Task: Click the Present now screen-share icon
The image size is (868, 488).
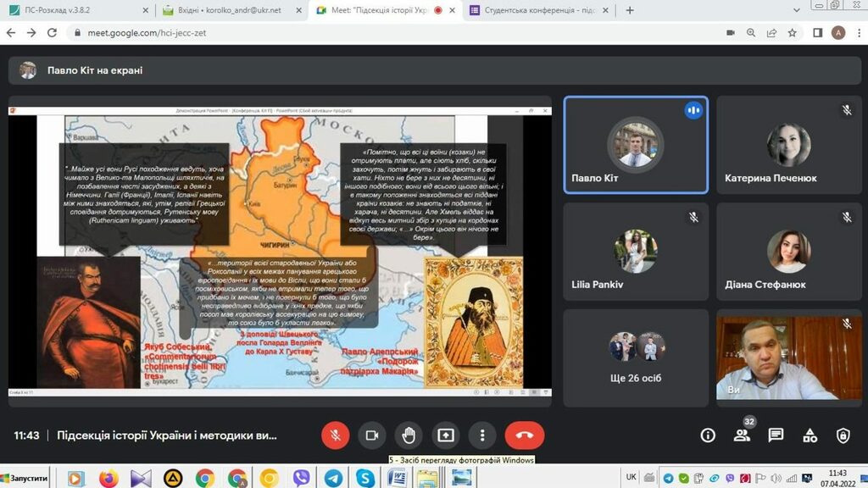Action: click(445, 435)
